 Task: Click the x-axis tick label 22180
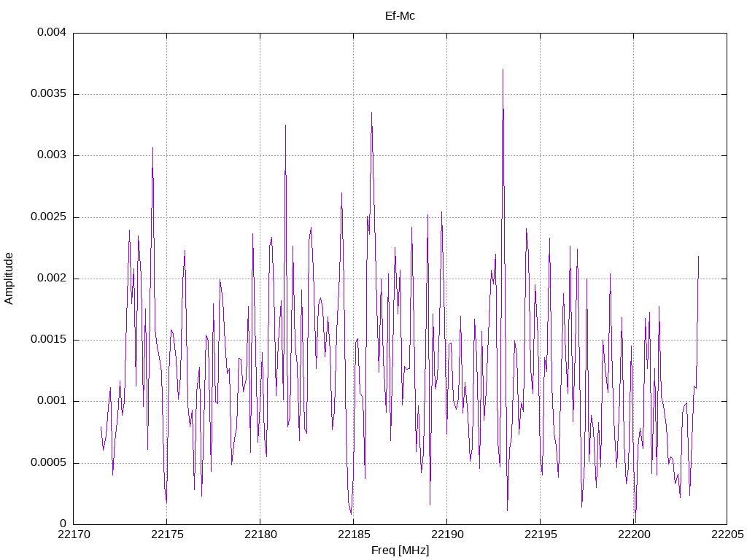pos(260,534)
